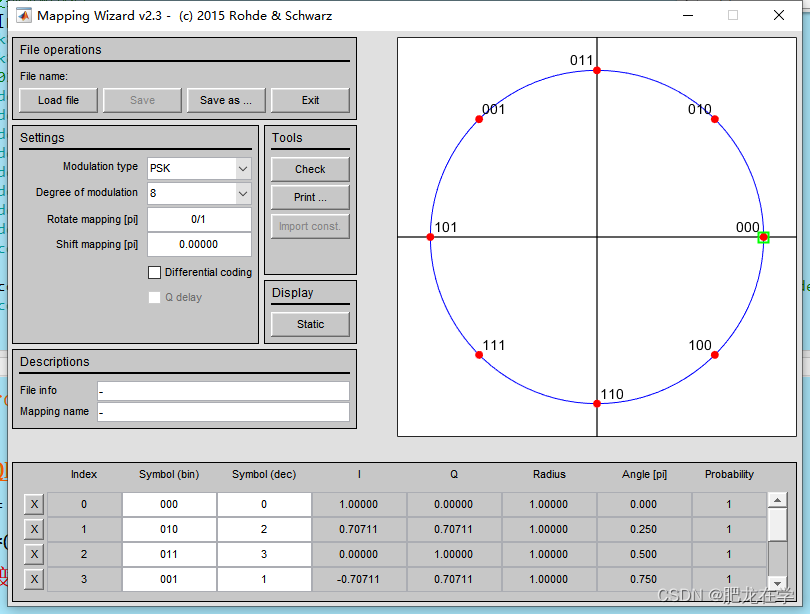Click the Angle [pi] column header
This screenshot has height=614, width=810.
tap(644, 474)
